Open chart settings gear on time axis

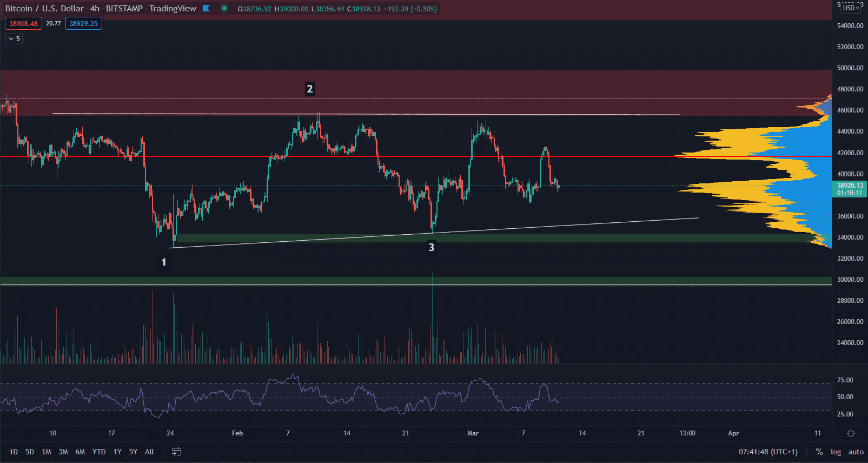tap(850, 433)
